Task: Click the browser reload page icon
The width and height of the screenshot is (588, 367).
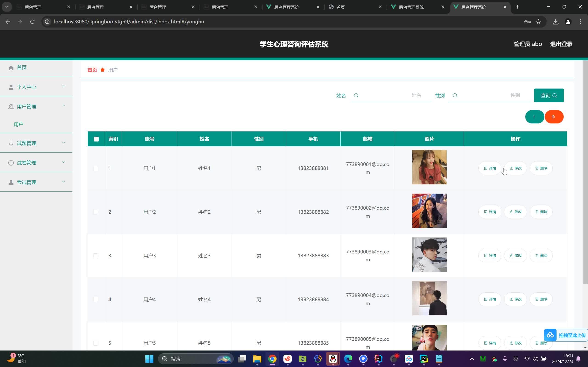Action: tap(32, 22)
